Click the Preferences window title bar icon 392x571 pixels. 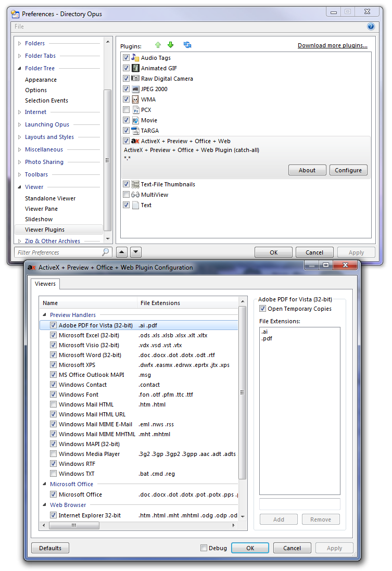tap(15, 14)
